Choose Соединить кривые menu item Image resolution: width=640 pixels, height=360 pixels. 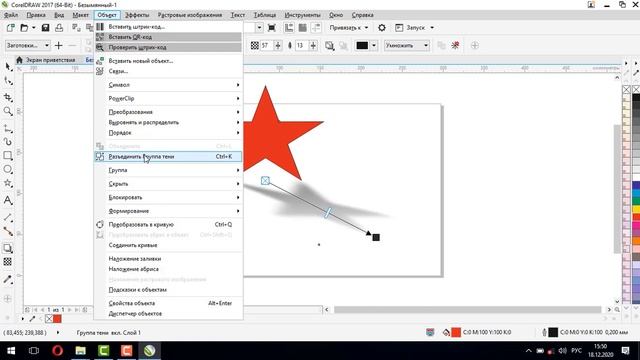click(x=168, y=245)
